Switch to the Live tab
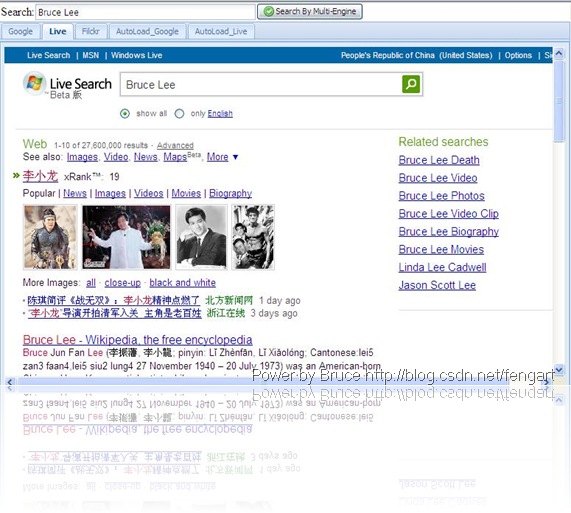The height and width of the screenshot is (513, 571). [x=58, y=31]
